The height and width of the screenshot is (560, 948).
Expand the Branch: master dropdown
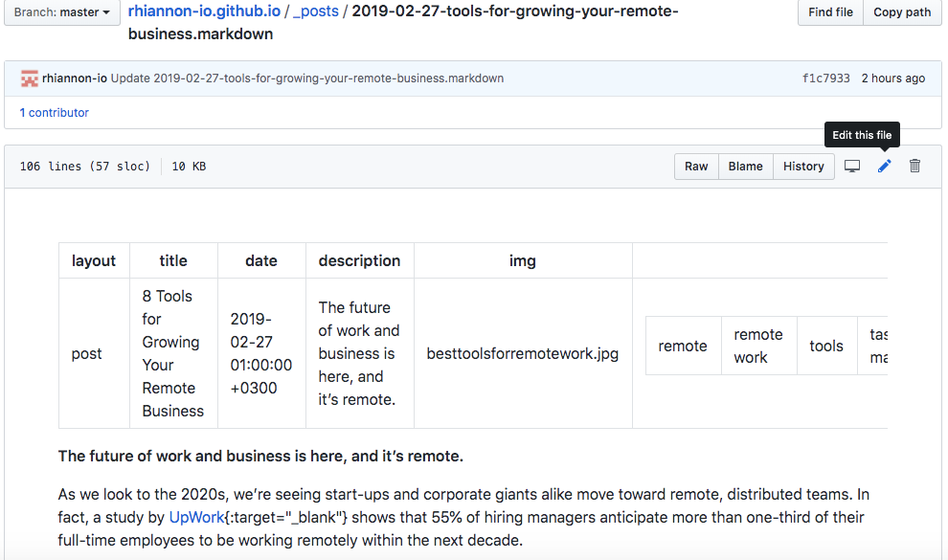(61, 12)
